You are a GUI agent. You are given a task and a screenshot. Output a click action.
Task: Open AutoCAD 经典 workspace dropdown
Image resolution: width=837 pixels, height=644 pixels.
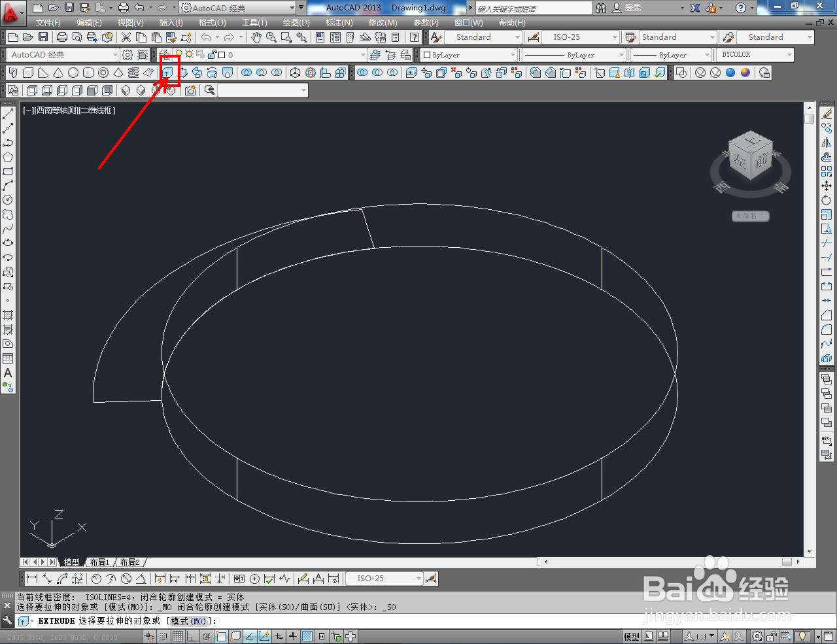tap(63, 55)
